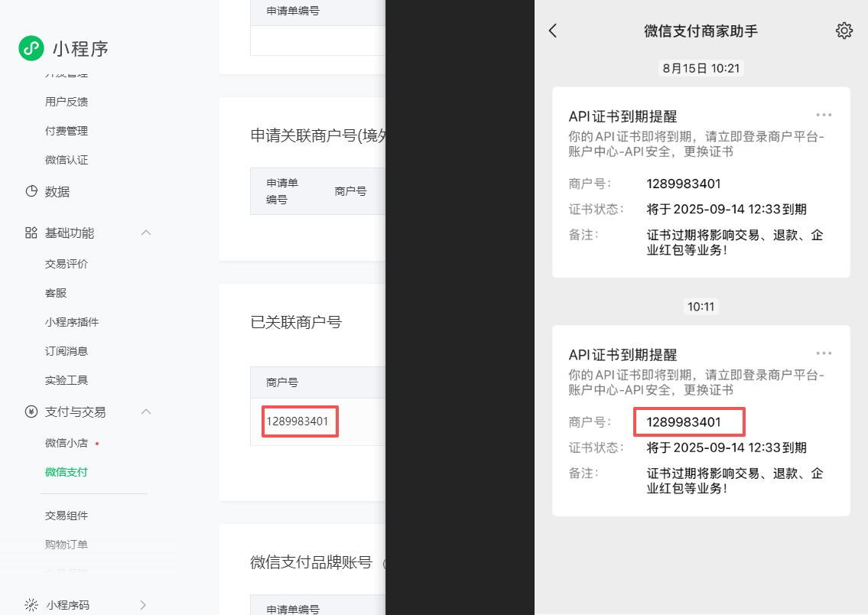
Task: Click the 基础功能 grid icon
Action: pos(31,233)
